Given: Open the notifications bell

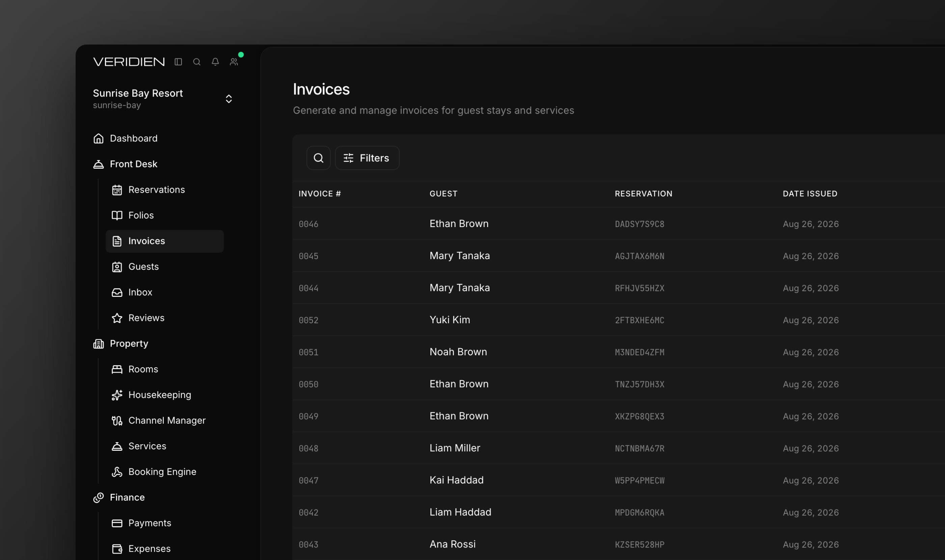Looking at the screenshot, I should pyautogui.click(x=215, y=62).
